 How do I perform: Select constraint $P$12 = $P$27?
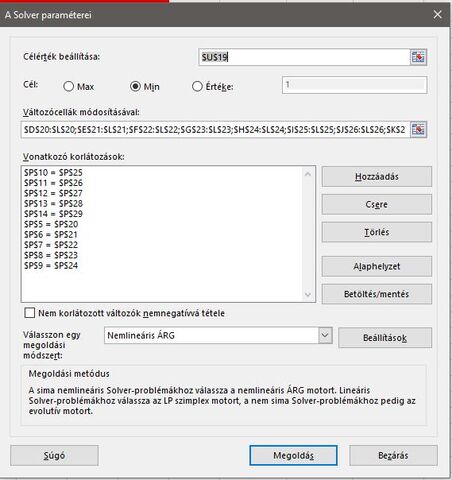[x=53, y=193]
